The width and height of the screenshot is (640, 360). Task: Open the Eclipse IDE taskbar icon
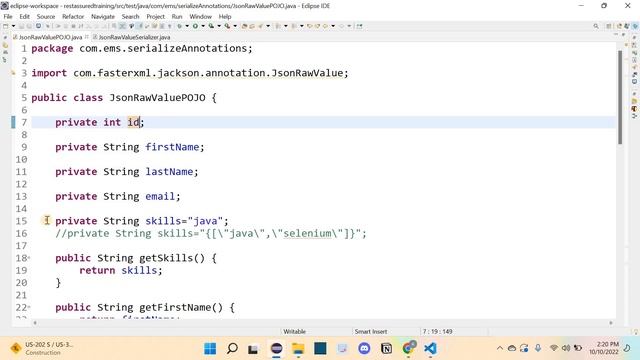tap(276, 349)
